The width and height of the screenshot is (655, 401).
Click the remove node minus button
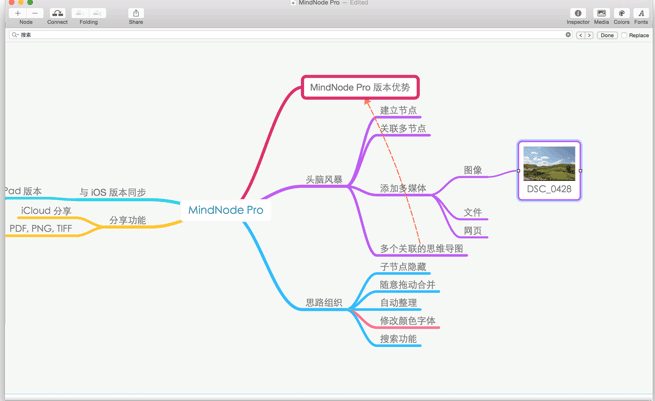[34, 13]
